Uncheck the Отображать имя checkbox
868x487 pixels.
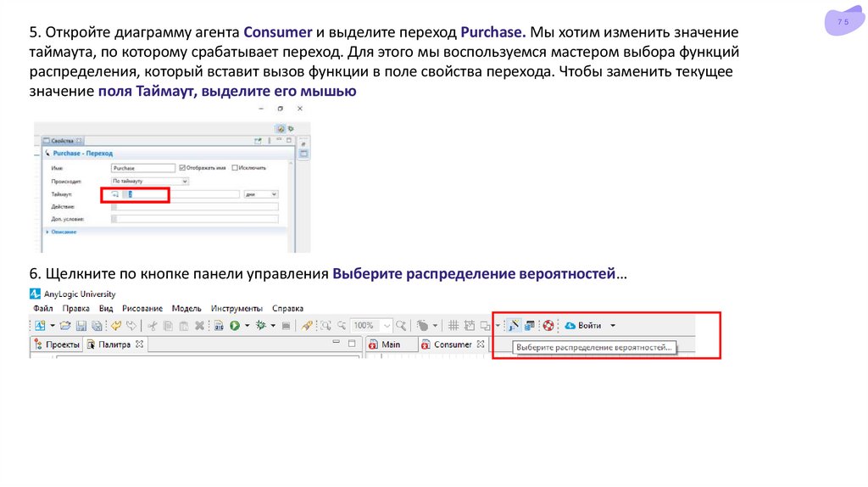point(183,168)
